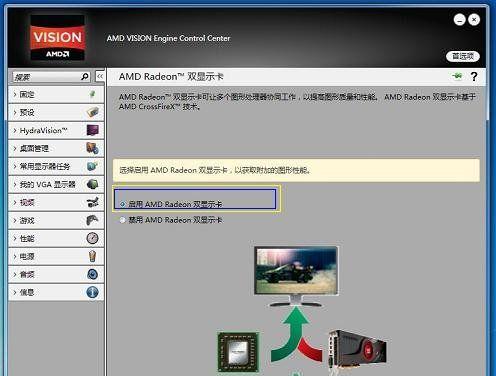
Task: Click the question mark help icon
Action: point(474,77)
